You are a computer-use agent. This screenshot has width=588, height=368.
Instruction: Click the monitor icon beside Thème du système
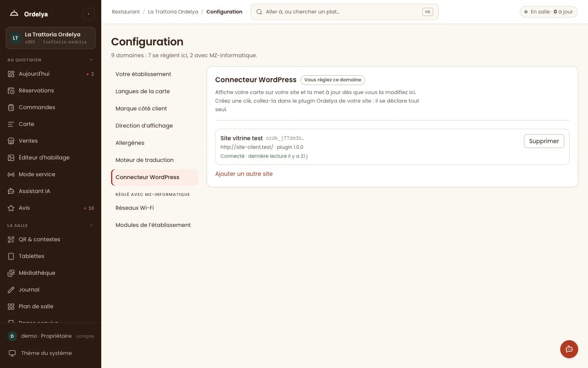coord(12,353)
